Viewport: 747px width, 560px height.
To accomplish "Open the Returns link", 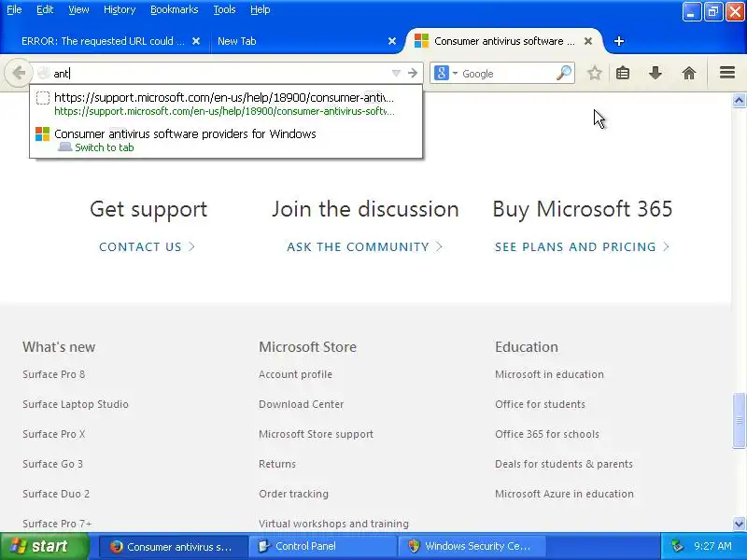I will (277, 464).
